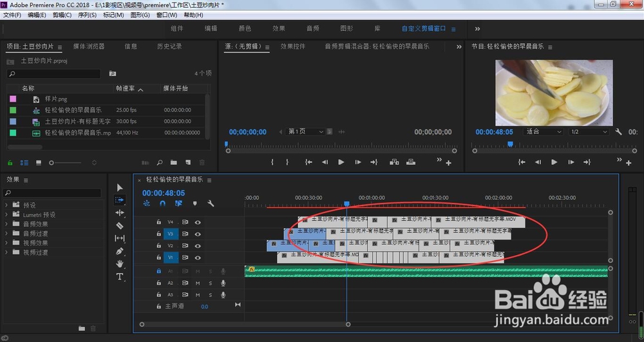The width and height of the screenshot is (644, 342).
Task: Go to In point in program monitor
Action: 522,162
